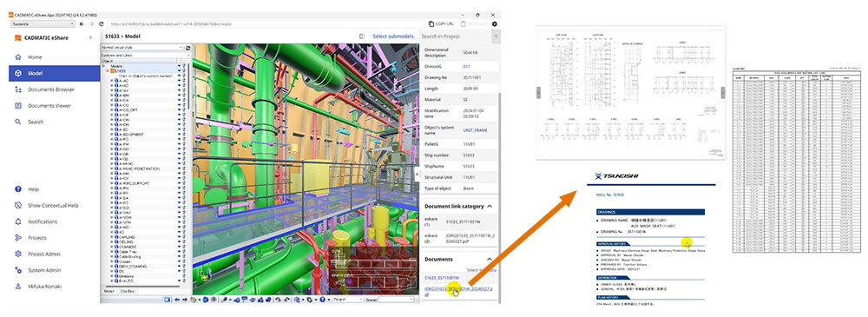The height and width of the screenshot is (317, 868).
Task: Open Help in the sidebar
Action: point(33,189)
